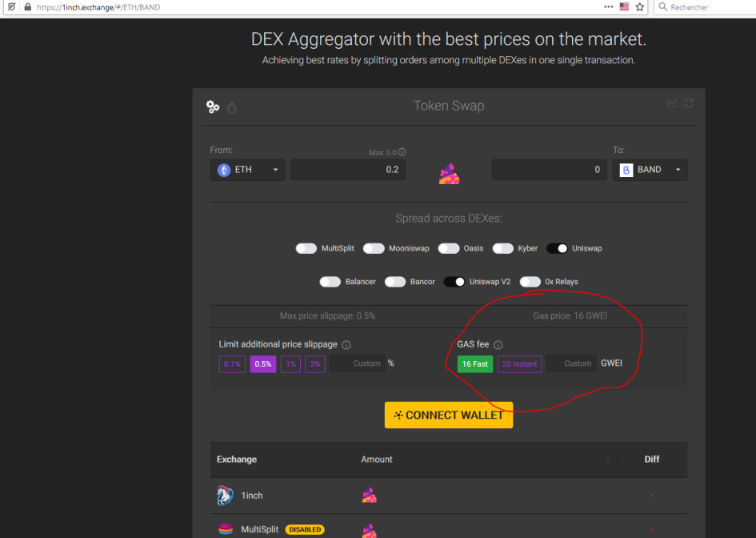756x538 pixels.
Task: Select 16 Fast gas fee
Action: (x=475, y=363)
